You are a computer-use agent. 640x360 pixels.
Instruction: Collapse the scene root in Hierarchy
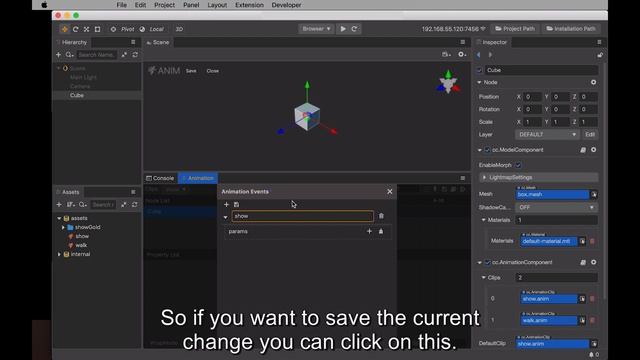click(59, 68)
